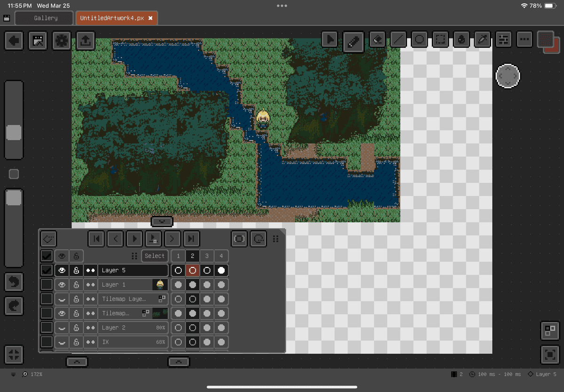This screenshot has width=564, height=392.
Task: Toggle the lock on Layer 2
Action: pyautogui.click(x=76, y=328)
